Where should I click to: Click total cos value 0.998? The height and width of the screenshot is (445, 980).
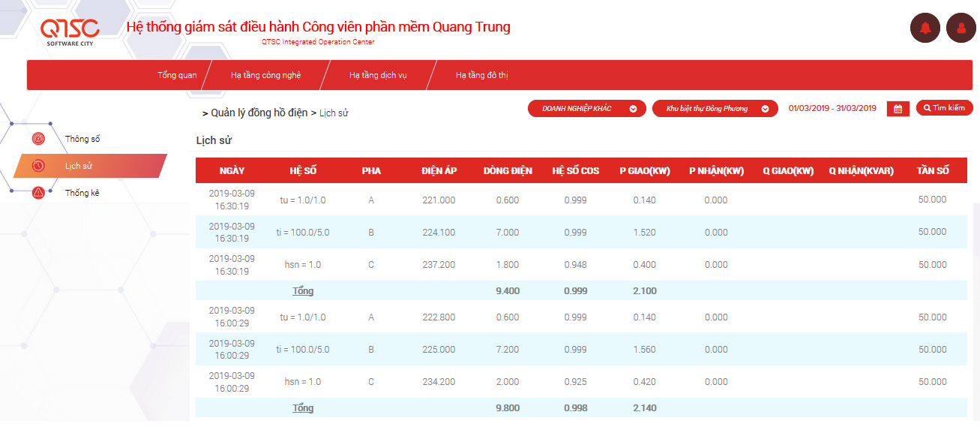[x=576, y=408]
